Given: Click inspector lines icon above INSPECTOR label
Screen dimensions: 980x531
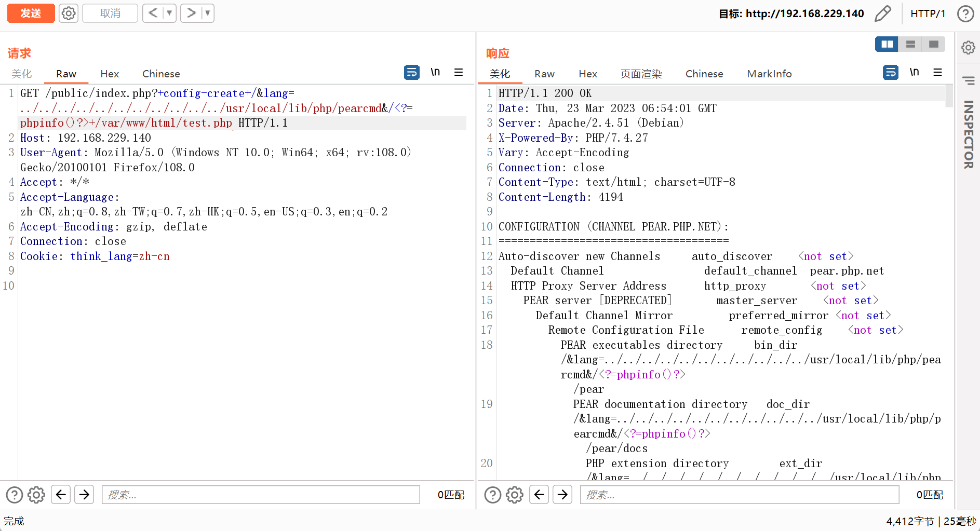Looking at the screenshot, I should (x=968, y=80).
